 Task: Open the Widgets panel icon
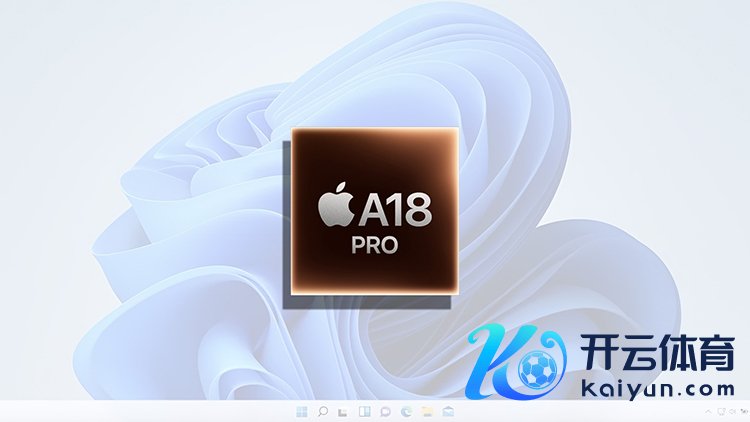click(364, 411)
